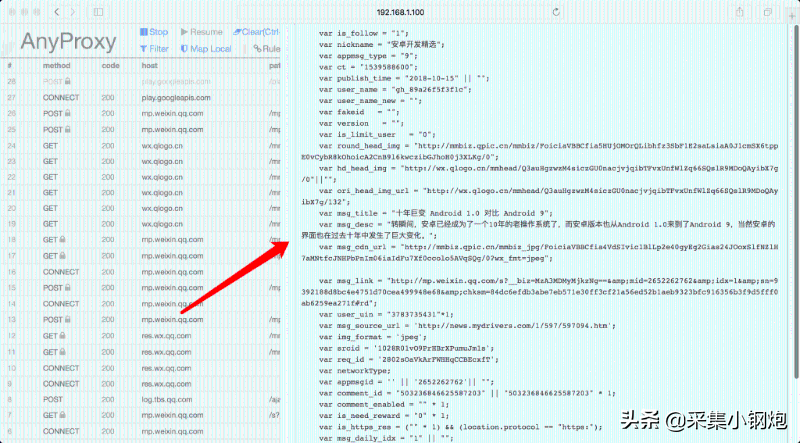Toggle the Safari sidebar icon
The height and width of the screenshot is (443, 800).
(98, 12)
